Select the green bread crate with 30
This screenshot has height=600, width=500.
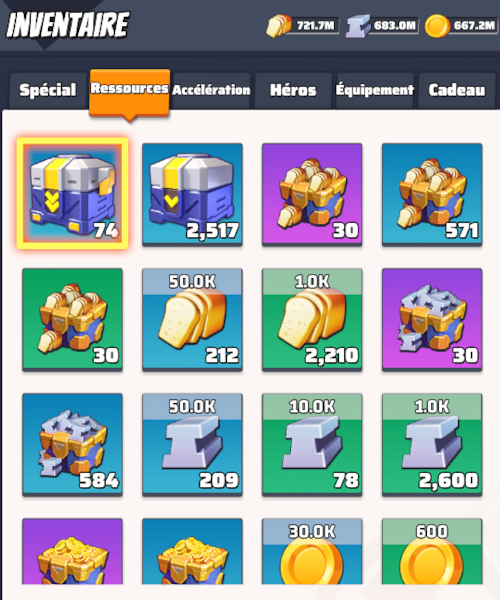click(x=72, y=320)
